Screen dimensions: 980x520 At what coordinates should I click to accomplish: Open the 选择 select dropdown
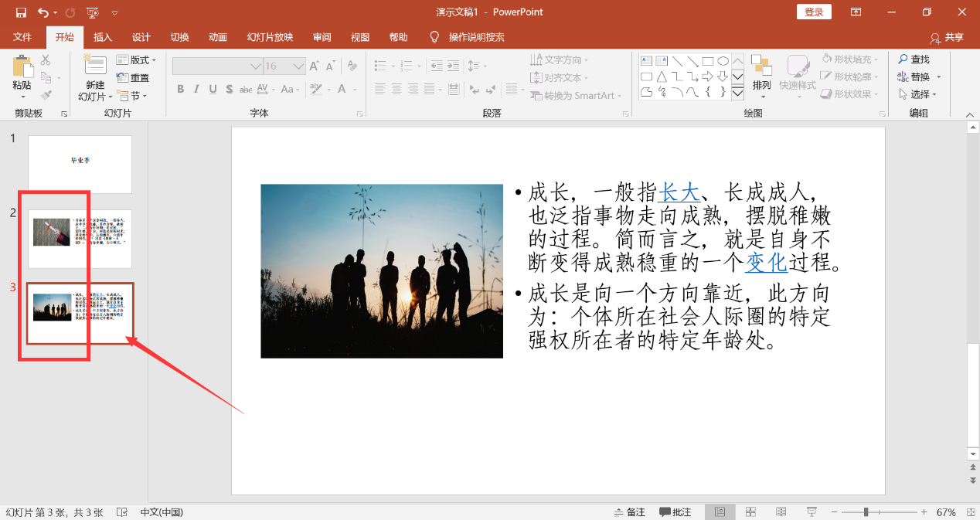917,94
